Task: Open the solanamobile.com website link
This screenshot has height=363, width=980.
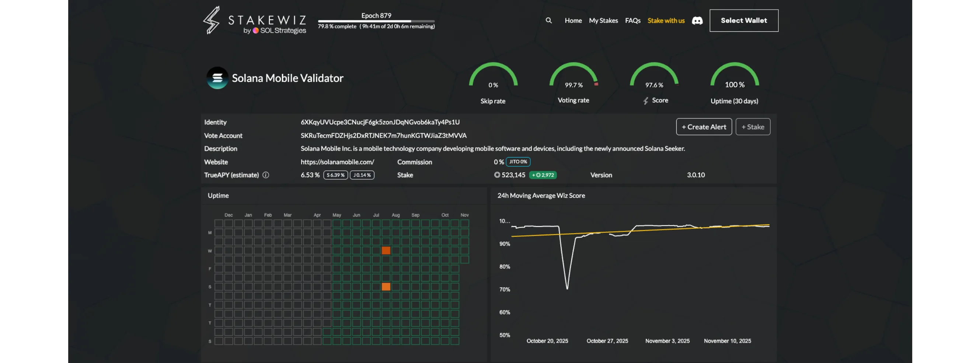Action: click(x=337, y=162)
